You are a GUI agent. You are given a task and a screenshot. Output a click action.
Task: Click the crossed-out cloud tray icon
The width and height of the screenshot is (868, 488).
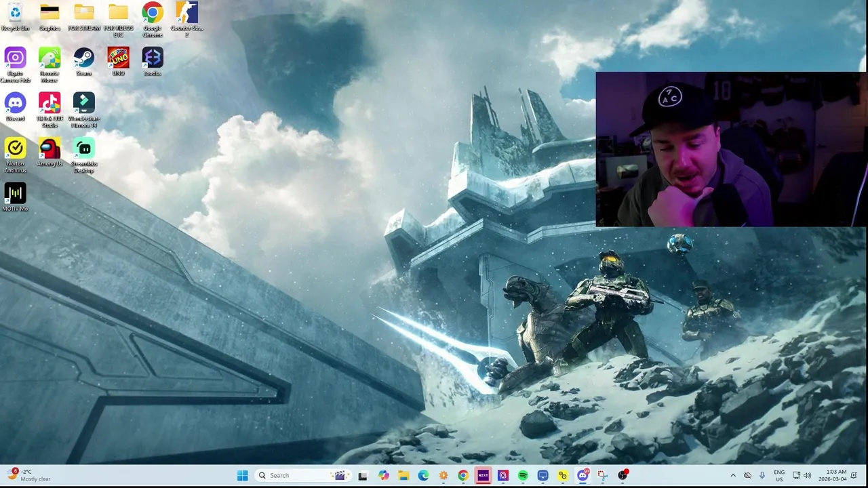point(747,476)
